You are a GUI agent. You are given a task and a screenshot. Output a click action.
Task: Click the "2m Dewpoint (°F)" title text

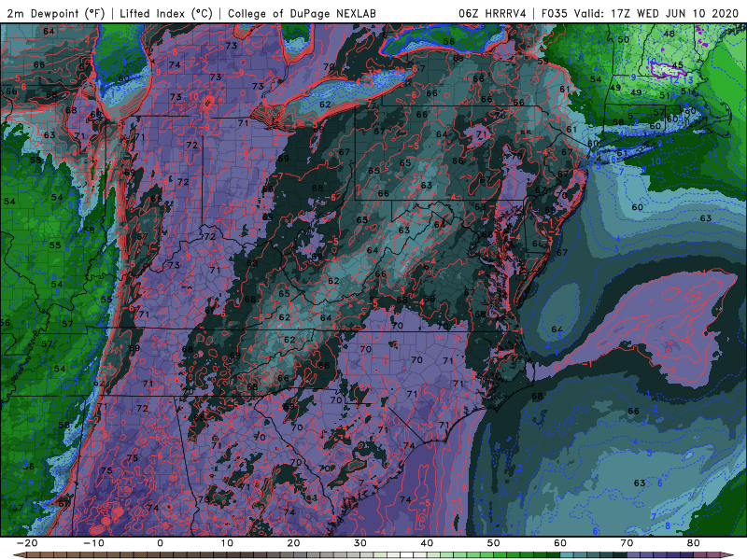[55, 13]
